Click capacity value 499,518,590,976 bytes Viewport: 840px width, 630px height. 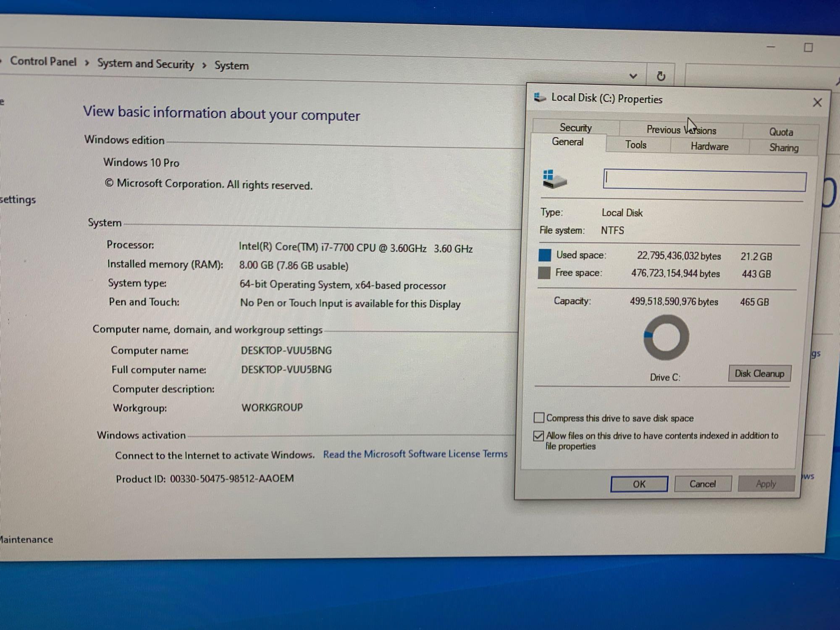click(x=674, y=302)
